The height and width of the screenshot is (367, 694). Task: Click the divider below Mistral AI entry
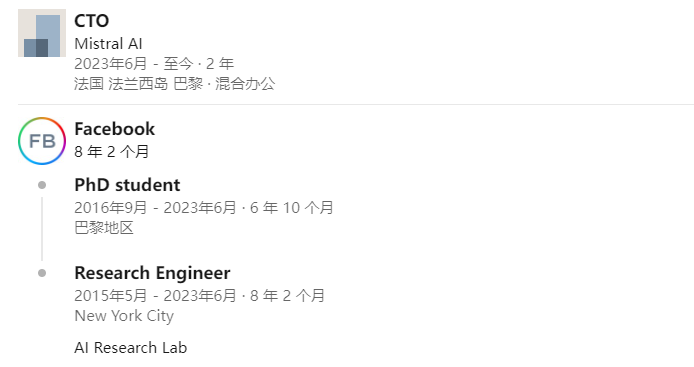pyautogui.click(x=356, y=104)
